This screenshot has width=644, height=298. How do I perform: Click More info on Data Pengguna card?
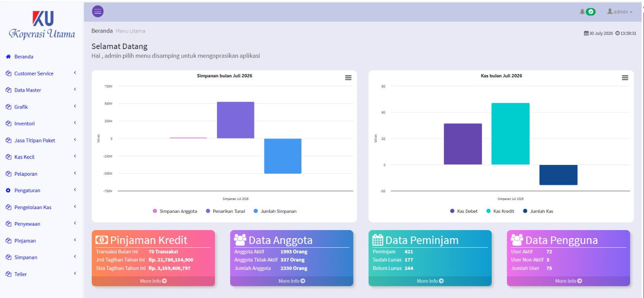pos(569,281)
